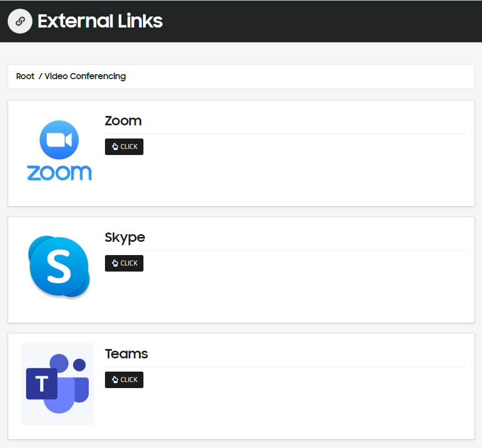Go to Root in the breadcrumb
This screenshot has width=482, height=448.
(25, 76)
